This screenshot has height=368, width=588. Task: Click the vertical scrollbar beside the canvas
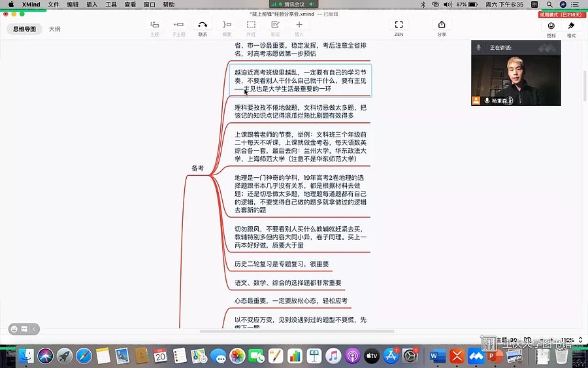pos(585,86)
